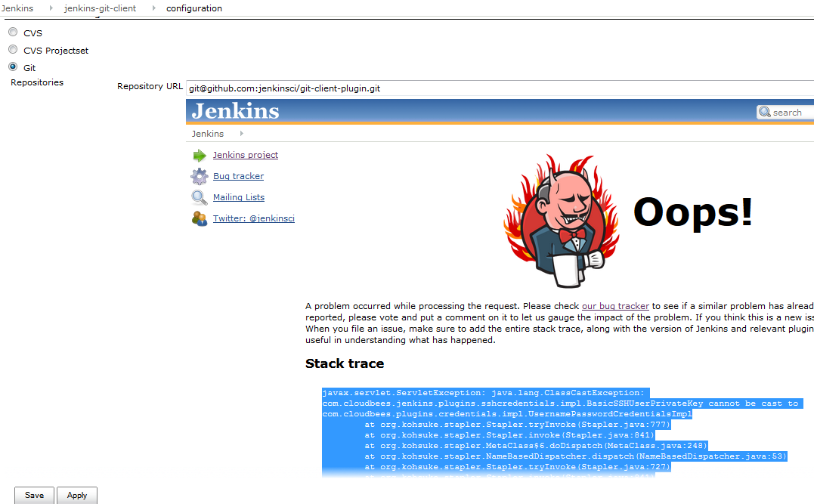The height and width of the screenshot is (504, 814).
Task: Click the search magnifier icon in header
Action: click(x=765, y=113)
